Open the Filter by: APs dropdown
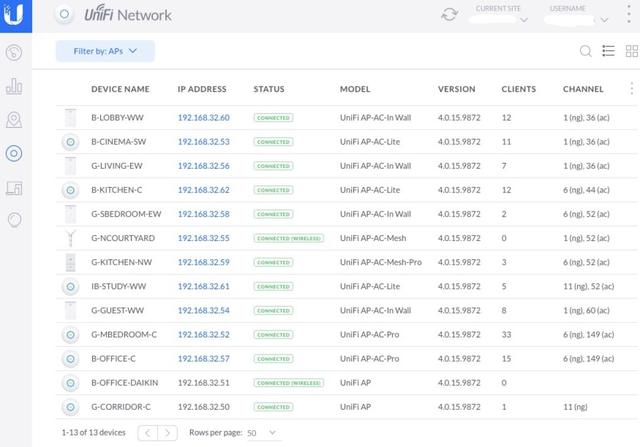 [x=105, y=51]
